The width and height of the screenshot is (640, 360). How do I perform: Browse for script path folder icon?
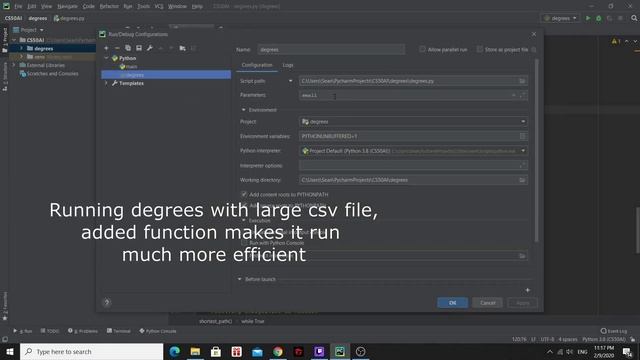[522, 81]
